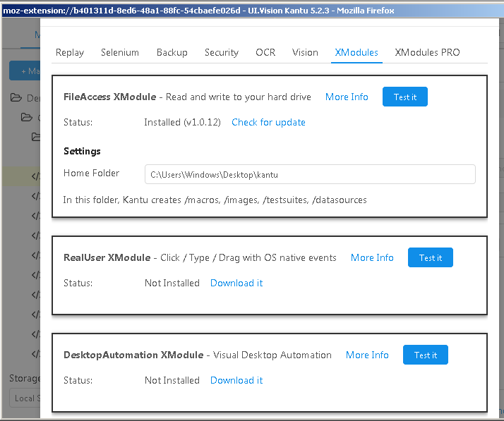Test the RealUser XModule
The height and width of the screenshot is (421, 504).
(x=431, y=257)
